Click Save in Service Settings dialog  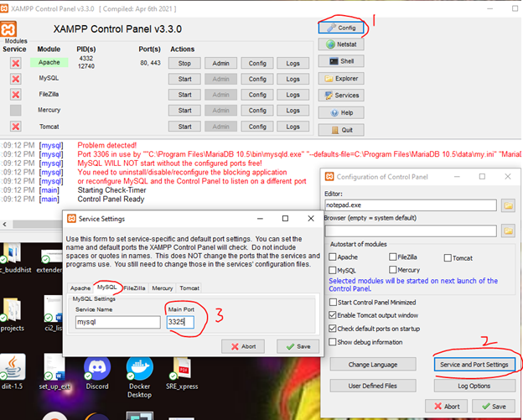tap(298, 346)
